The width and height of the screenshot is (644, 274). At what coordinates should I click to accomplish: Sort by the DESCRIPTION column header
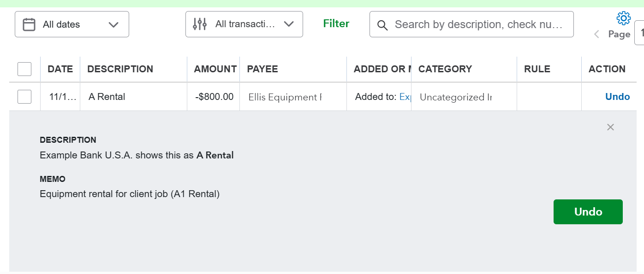120,69
